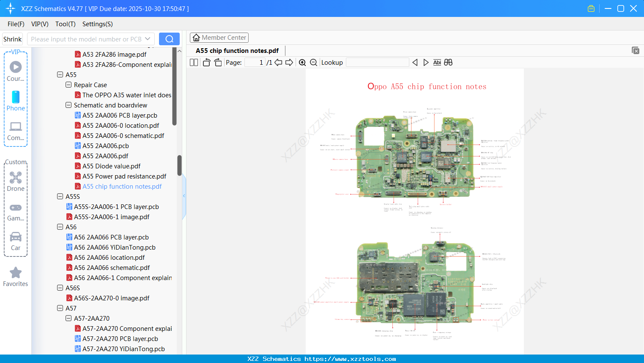Click the binoculars search icon
The image size is (644, 363).
[448, 62]
